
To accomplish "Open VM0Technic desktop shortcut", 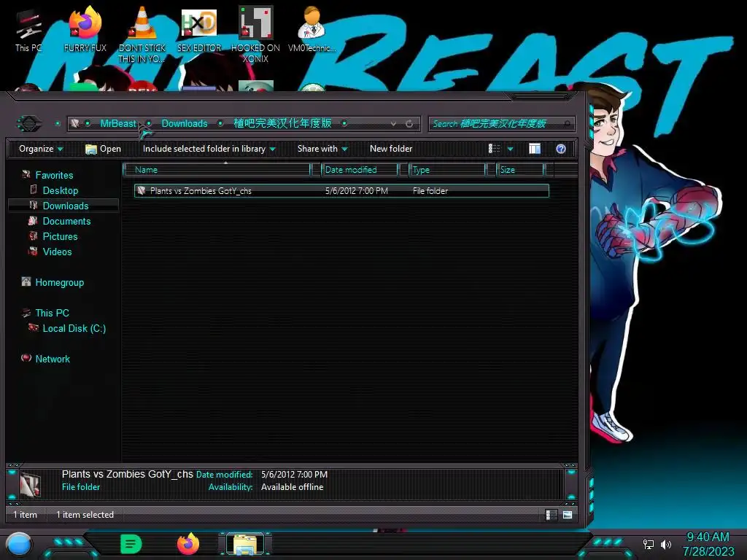I will [311, 29].
